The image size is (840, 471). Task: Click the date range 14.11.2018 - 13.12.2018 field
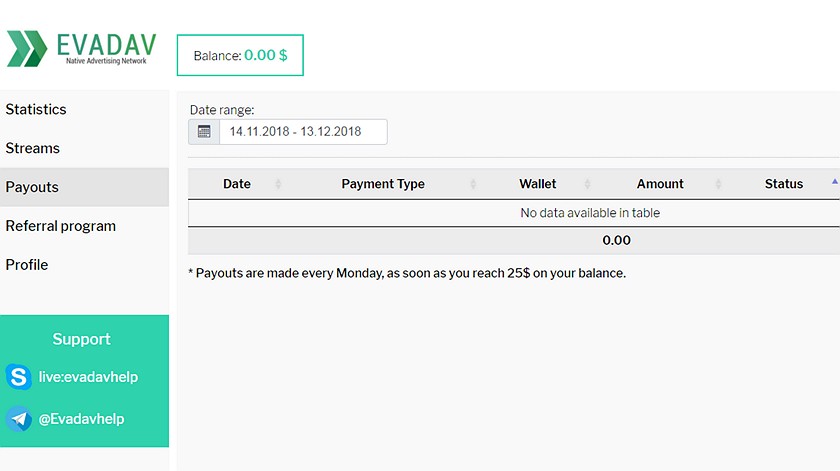(303, 132)
